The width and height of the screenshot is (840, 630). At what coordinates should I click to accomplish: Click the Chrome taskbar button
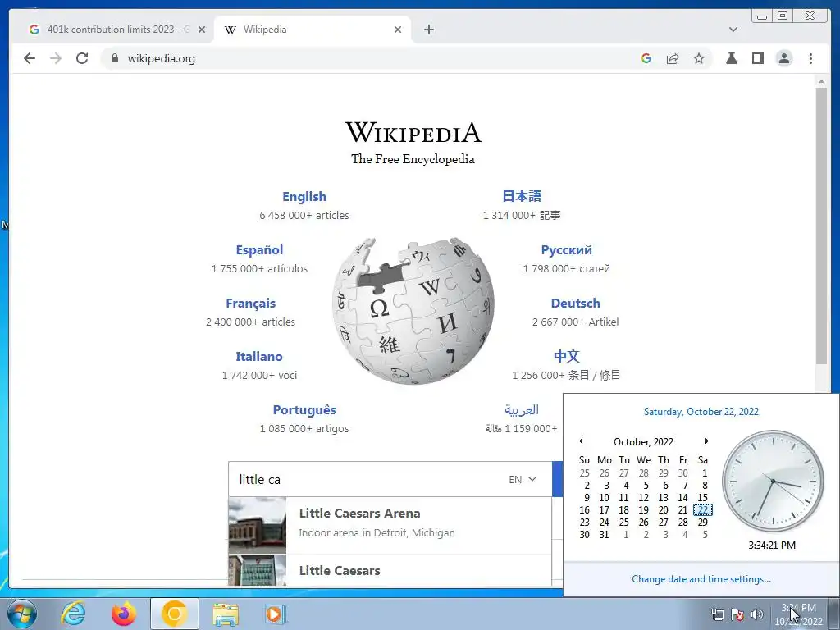click(175, 614)
